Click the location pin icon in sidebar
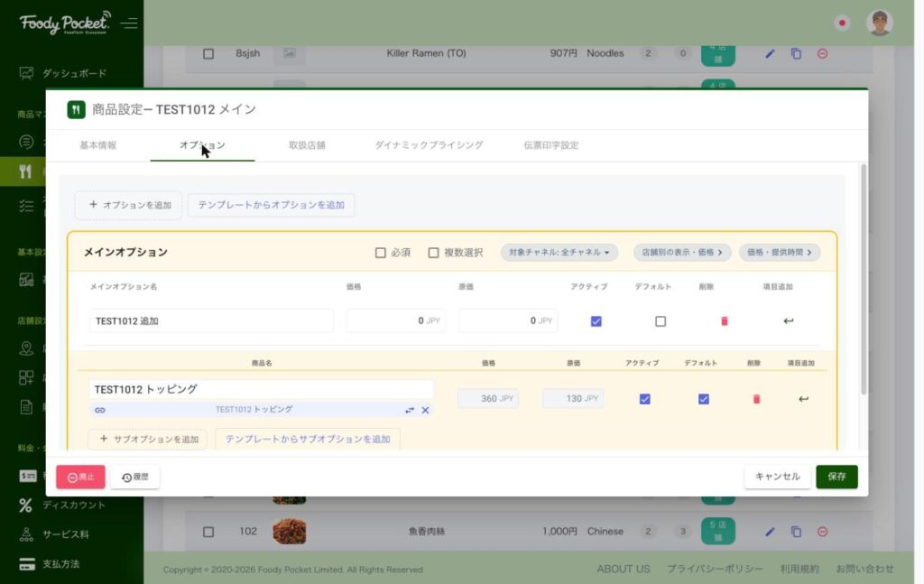Screen dimensions: 924x584 [x=26, y=348]
